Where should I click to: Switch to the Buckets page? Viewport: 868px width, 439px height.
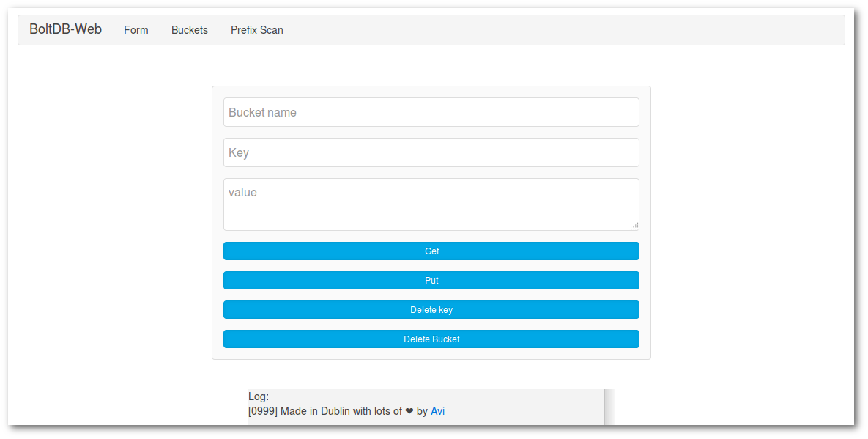pos(189,30)
